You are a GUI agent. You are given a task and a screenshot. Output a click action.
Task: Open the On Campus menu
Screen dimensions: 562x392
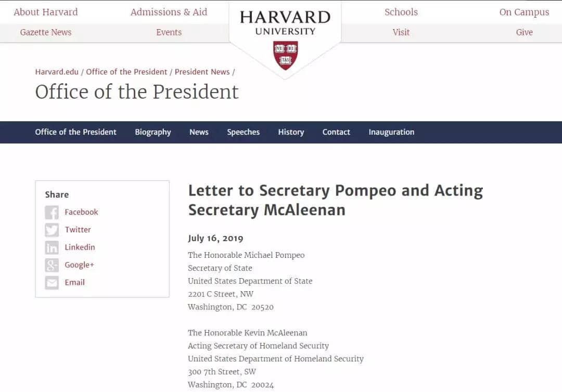tap(524, 12)
